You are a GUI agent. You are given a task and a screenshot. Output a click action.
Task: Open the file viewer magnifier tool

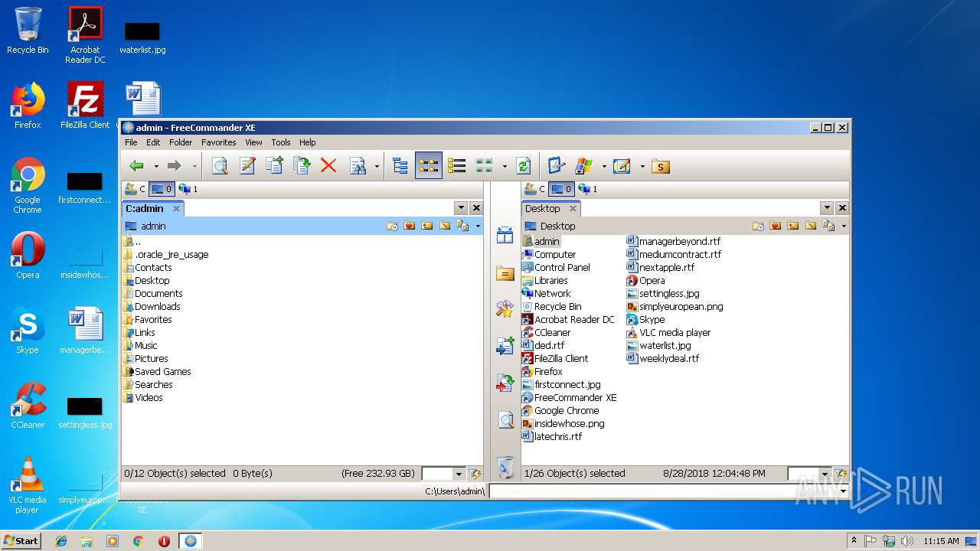[x=220, y=166]
